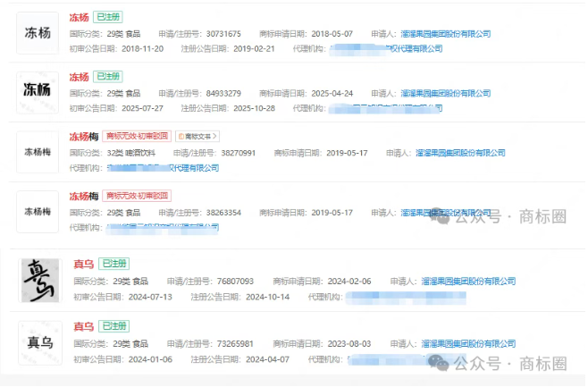Open the 冻杨梅 thumbnail for class 32 beer beverages
588x387 pixels.
[38, 152]
